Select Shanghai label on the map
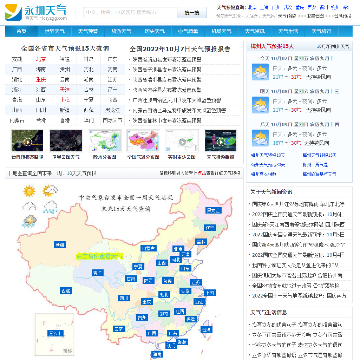 pos(209,293)
